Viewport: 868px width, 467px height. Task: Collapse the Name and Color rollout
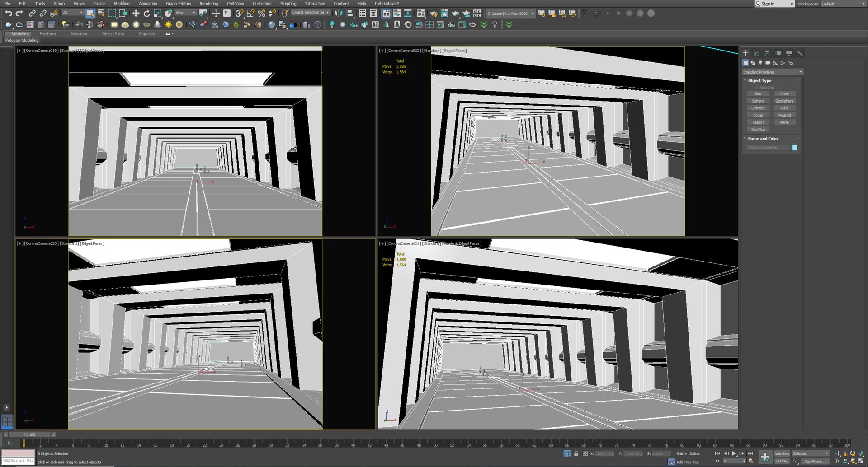click(763, 138)
